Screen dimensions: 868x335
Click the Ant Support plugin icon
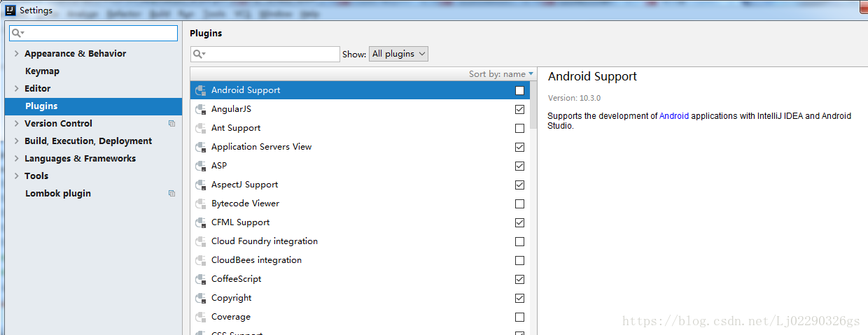(201, 128)
